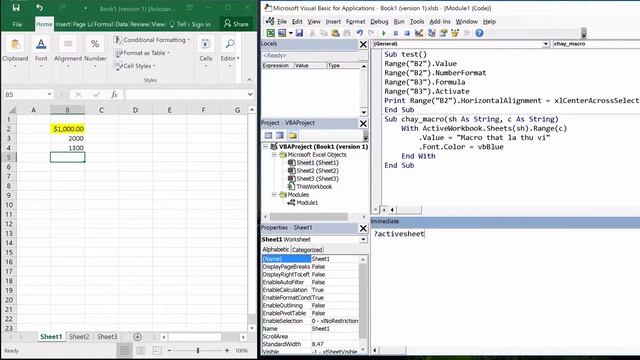Toggle Design Mode in the VBA toolbar

(419, 33)
